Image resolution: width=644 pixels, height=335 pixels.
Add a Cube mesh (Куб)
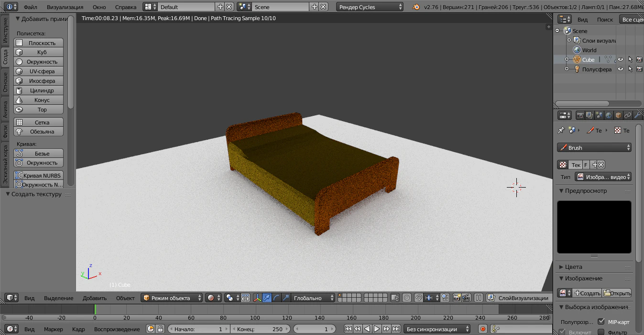[39, 52]
